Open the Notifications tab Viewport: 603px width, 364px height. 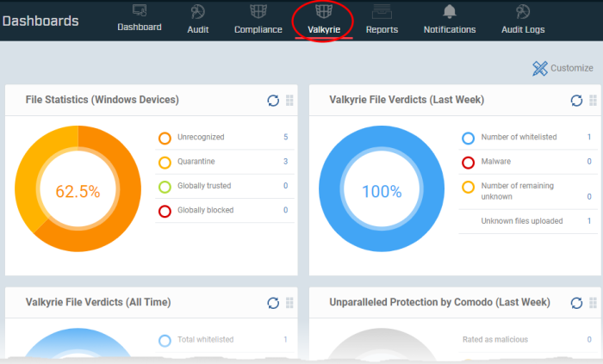point(450,20)
